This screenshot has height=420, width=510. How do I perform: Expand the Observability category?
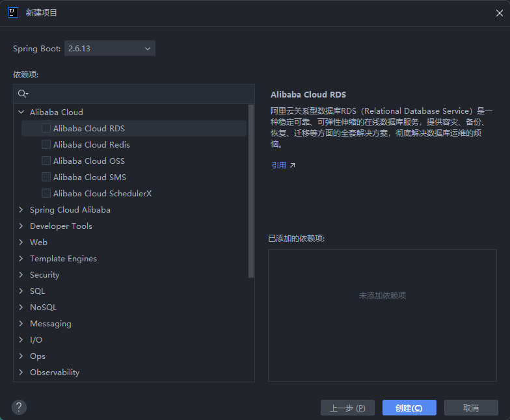(21, 372)
